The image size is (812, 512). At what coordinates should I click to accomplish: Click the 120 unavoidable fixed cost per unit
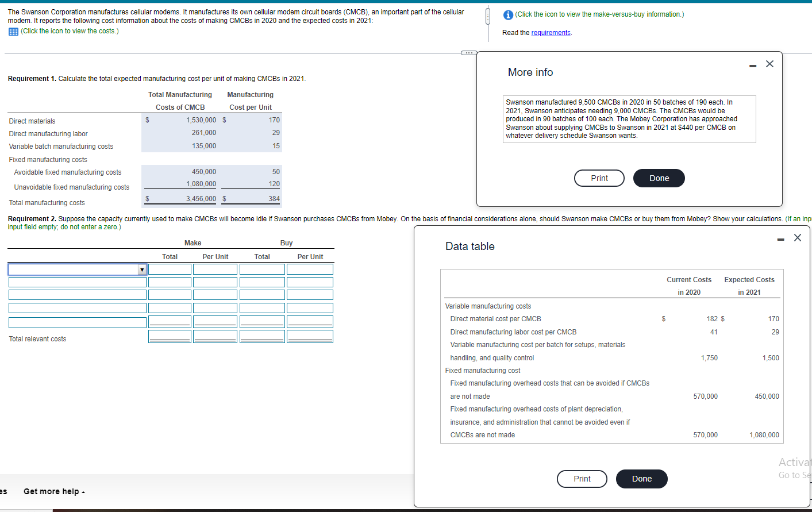pyautogui.click(x=274, y=184)
